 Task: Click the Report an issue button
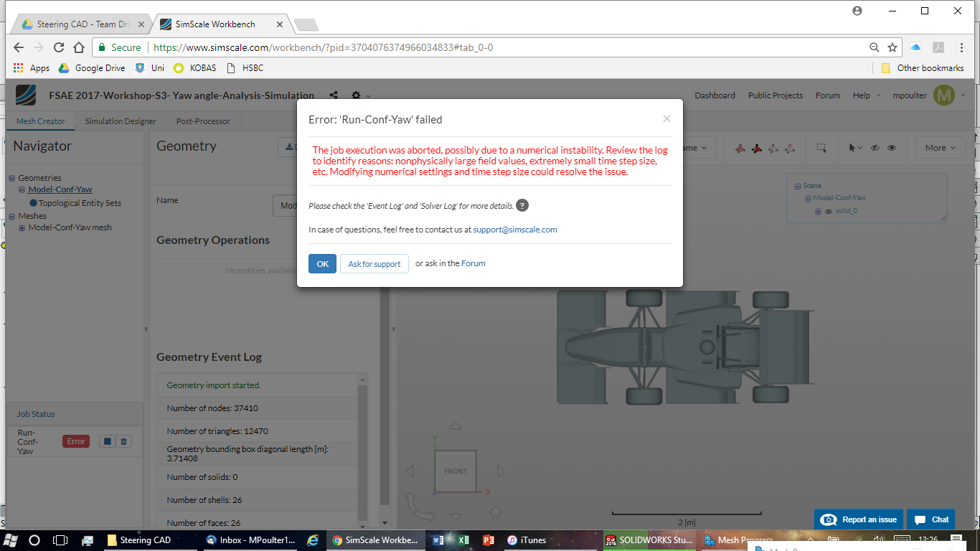pyautogui.click(x=858, y=519)
